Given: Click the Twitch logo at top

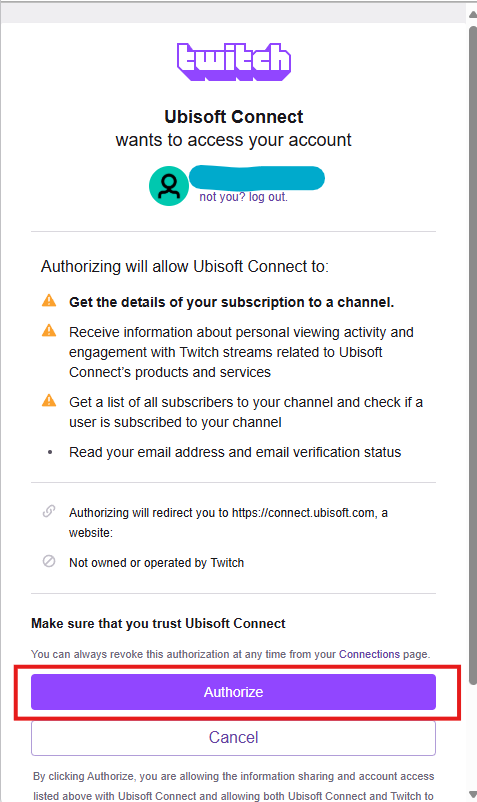Looking at the screenshot, I should point(234,61).
